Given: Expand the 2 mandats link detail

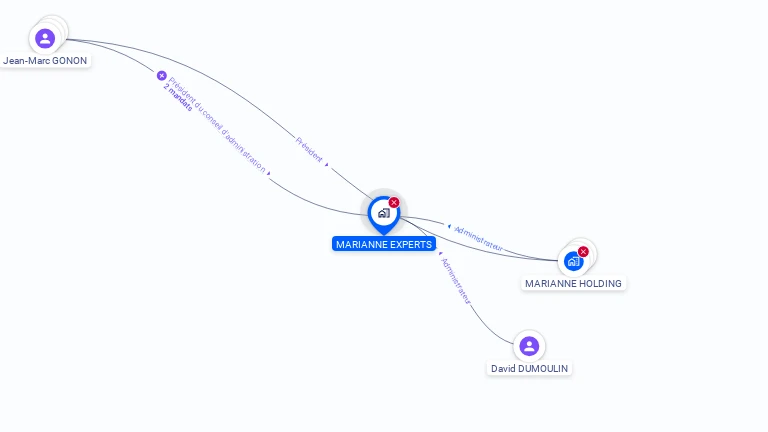Looking at the screenshot, I should [178, 97].
